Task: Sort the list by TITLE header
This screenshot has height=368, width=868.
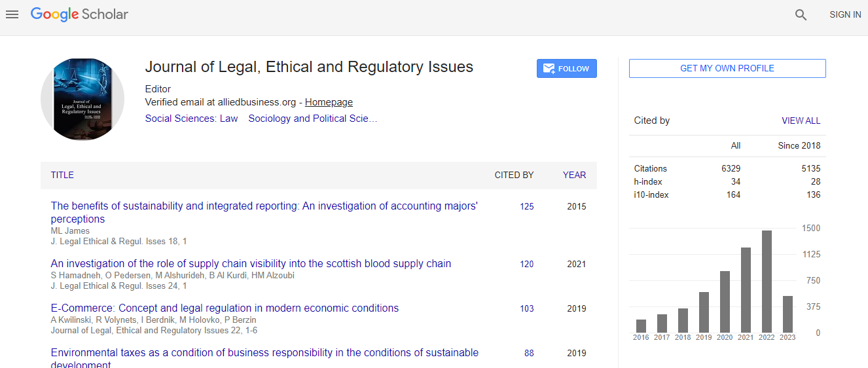Action: [x=62, y=175]
